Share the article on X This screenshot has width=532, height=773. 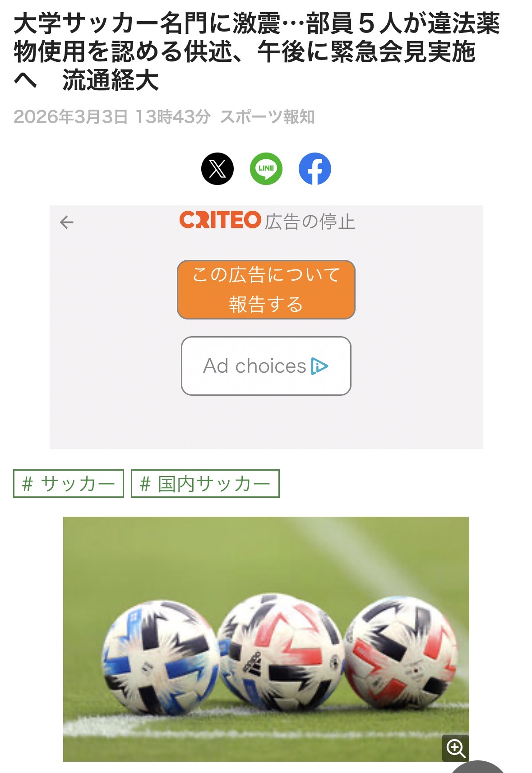point(217,169)
